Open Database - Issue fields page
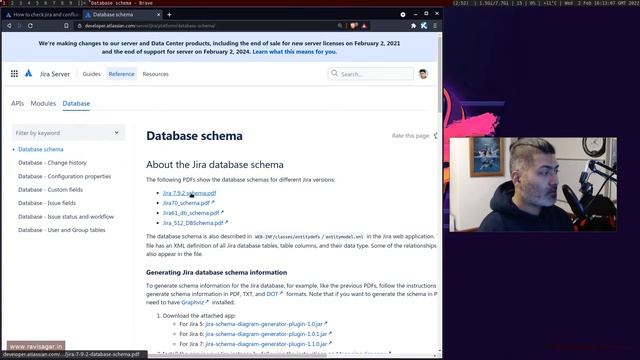This screenshot has width=640, height=360. click(47, 203)
